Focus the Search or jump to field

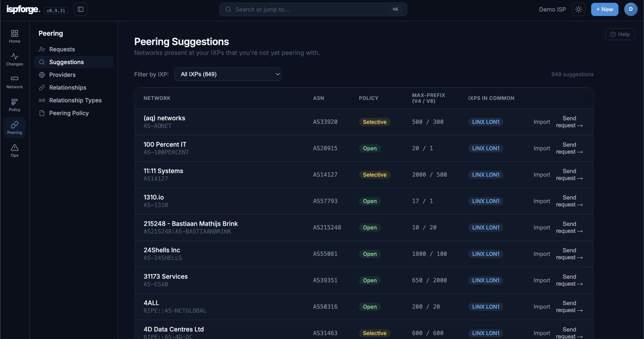[313, 9]
